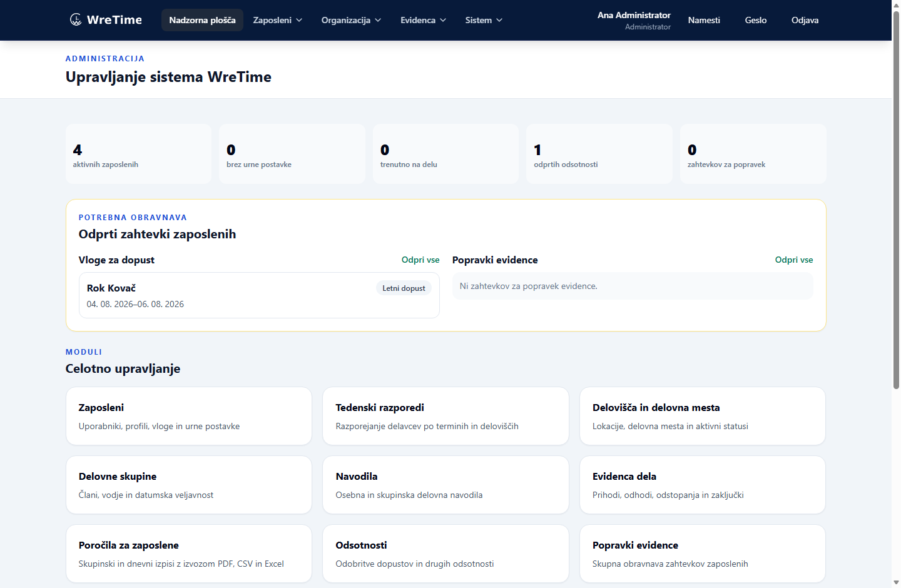
Task: Open the Delovne skupine module
Action: pyautogui.click(x=189, y=485)
